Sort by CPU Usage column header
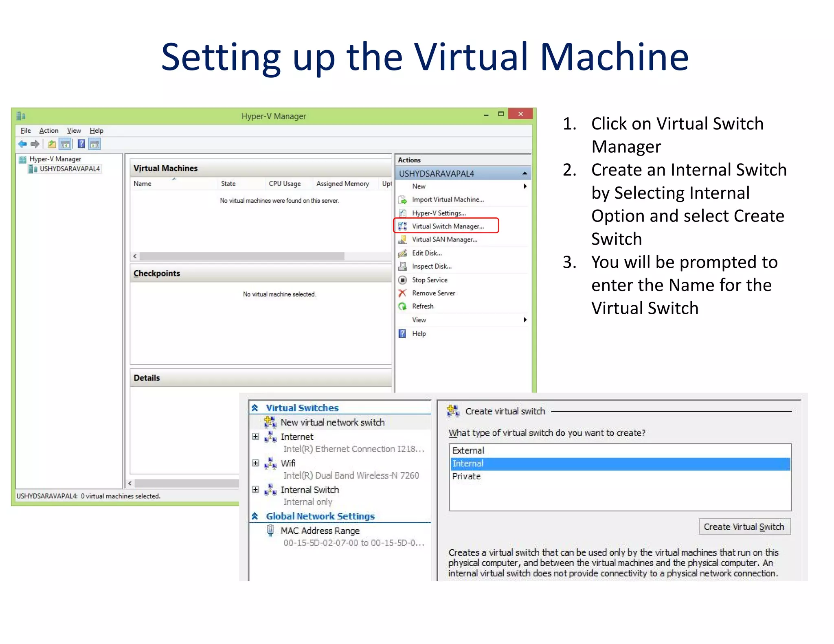The width and height of the screenshot is (834, 644). 289,184
